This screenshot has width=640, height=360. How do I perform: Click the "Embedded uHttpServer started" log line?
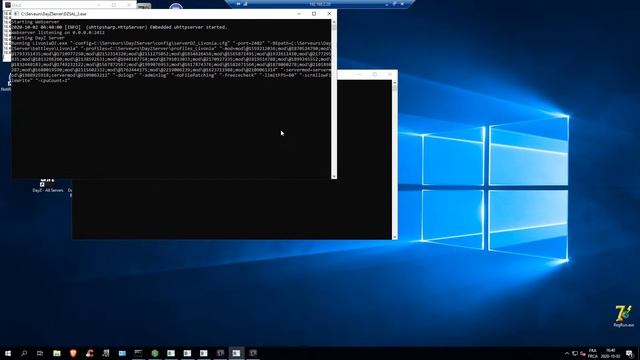pyautogui.click(x=119, y=27)
